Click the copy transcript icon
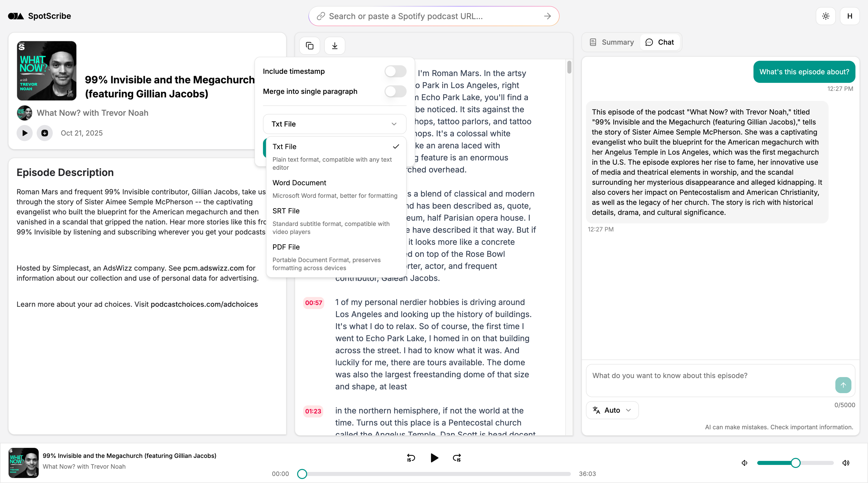Image resolution: width=868 pixels, height=483 pixels. [x=309, y=45]
